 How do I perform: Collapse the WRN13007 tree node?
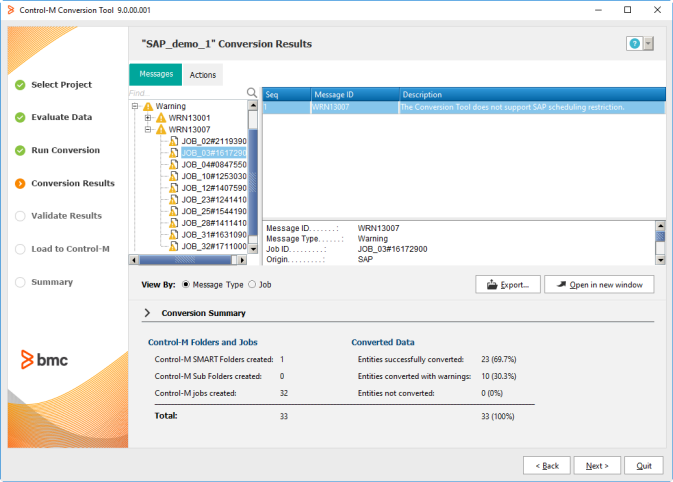pyautogui.click(x=148, y=129)
